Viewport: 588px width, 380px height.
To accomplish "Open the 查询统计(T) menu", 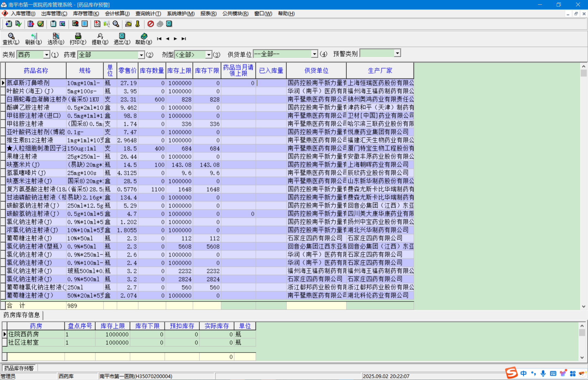I will pyautogui.click(x=148, y=14).
